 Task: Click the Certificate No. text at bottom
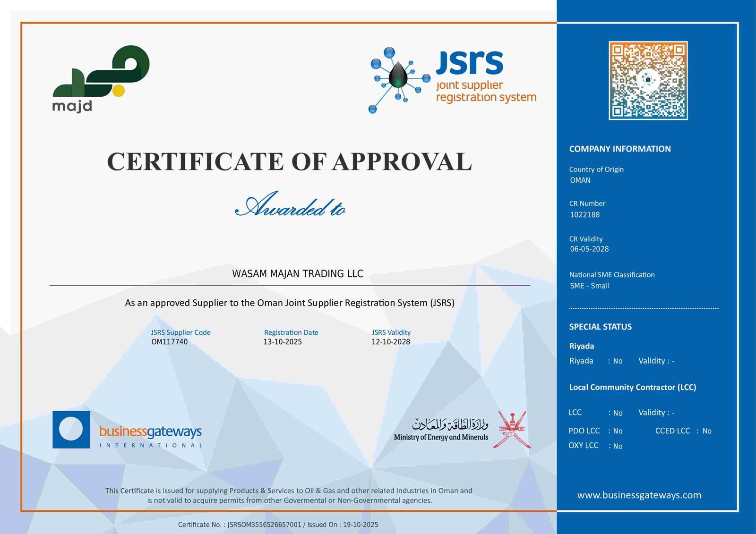pyautogui.click(x=278, y=525)
